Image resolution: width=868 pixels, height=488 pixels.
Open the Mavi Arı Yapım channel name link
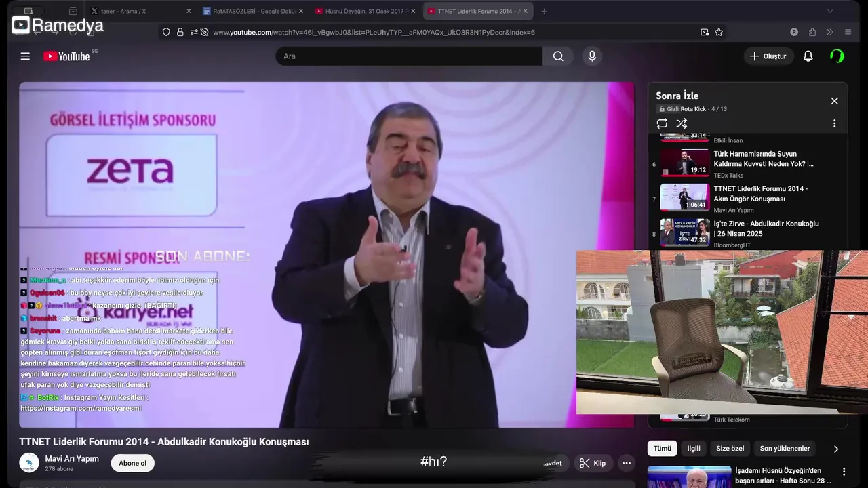[72, 459]
